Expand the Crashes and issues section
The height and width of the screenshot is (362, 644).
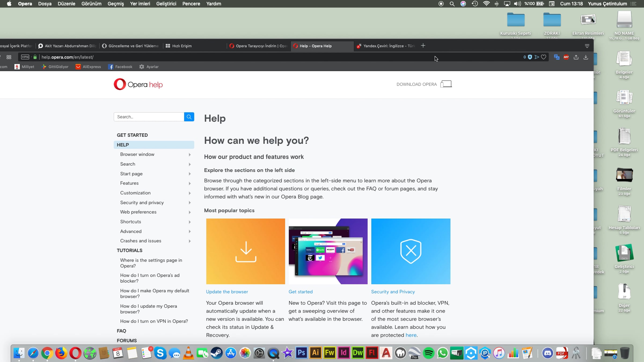189,241
